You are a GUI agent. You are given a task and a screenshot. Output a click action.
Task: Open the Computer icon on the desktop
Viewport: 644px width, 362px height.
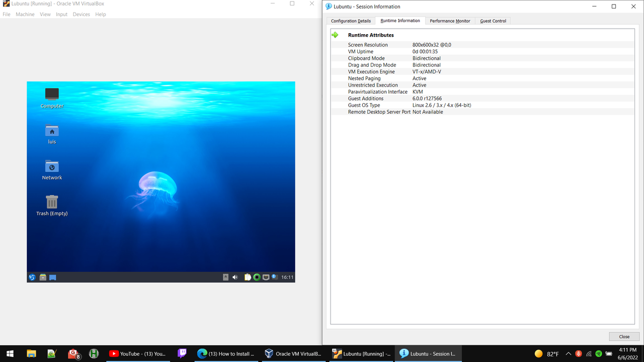coord(51,97)
